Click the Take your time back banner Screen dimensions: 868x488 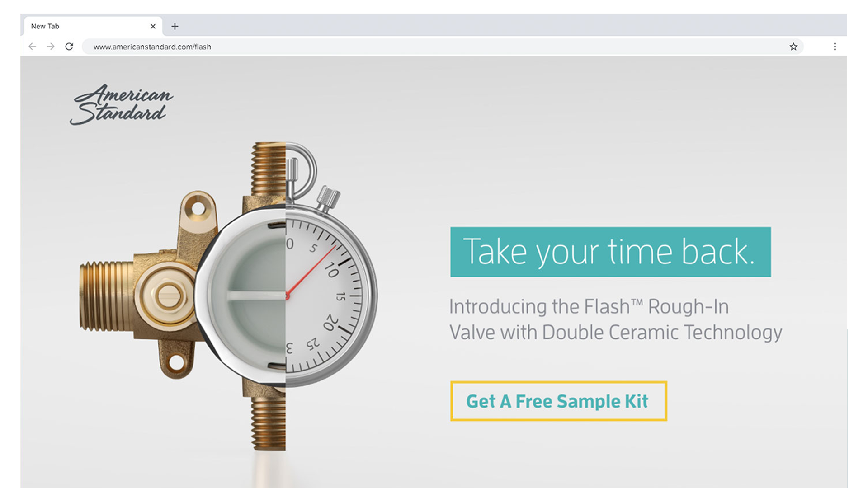coord(610,252)
